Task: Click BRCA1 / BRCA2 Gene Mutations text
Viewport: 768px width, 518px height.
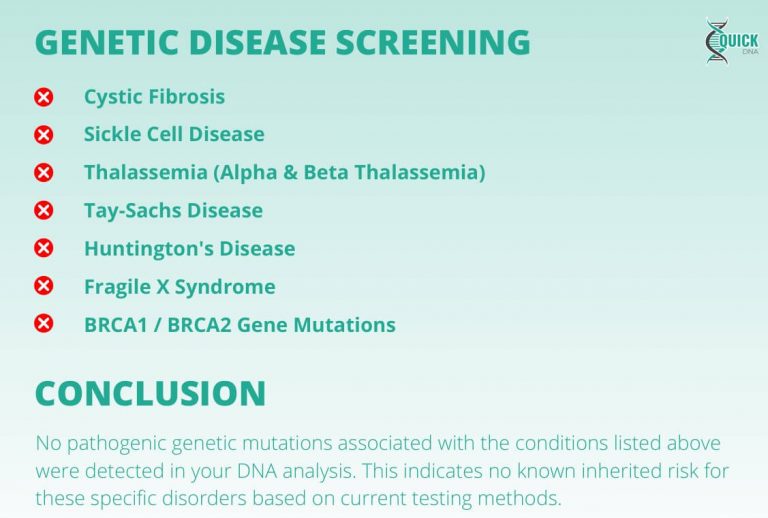Action: pyautogui.click(x=239, y=325)
